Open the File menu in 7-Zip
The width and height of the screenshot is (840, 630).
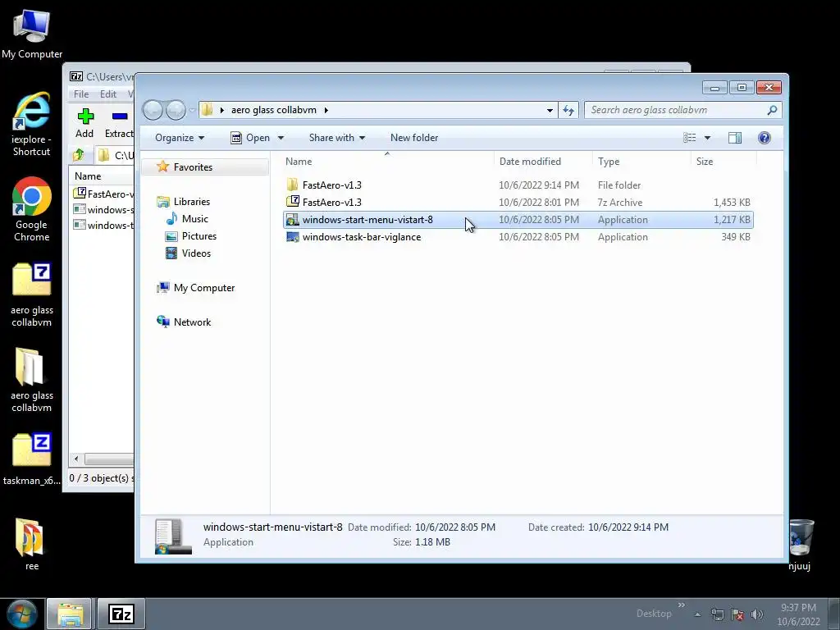[81, 94]
